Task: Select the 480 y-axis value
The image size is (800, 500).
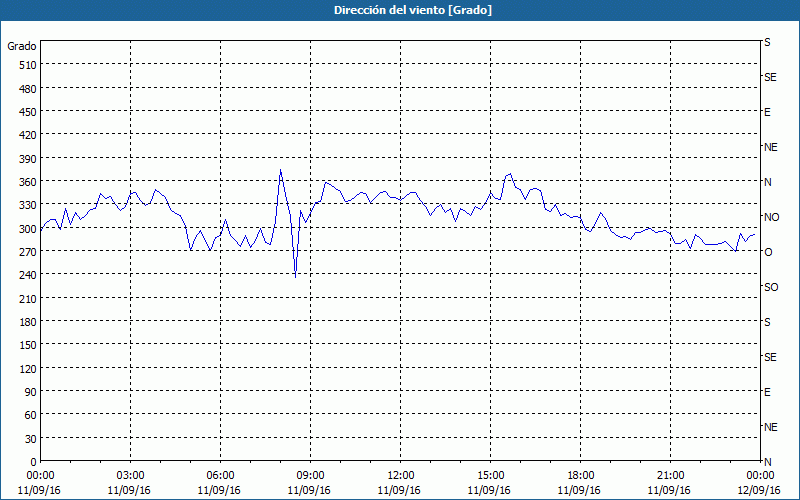Action: point(28,89)
